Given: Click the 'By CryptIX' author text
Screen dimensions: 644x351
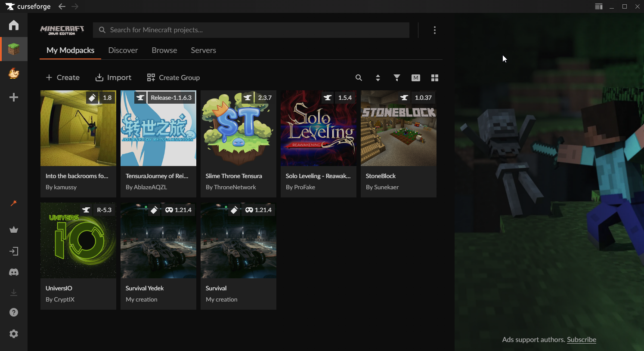Looking at the screenshot, I should [60, 299].
